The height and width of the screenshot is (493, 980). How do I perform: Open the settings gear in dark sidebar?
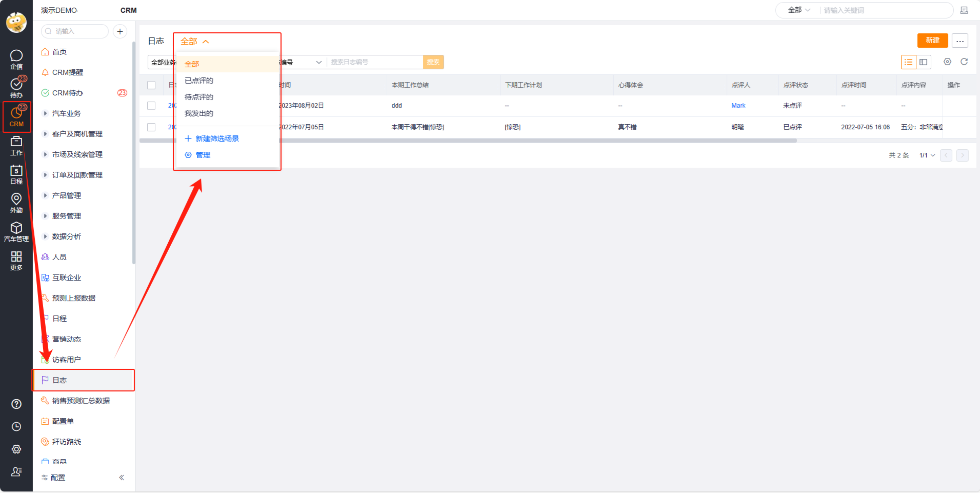(x=16, y=449)
